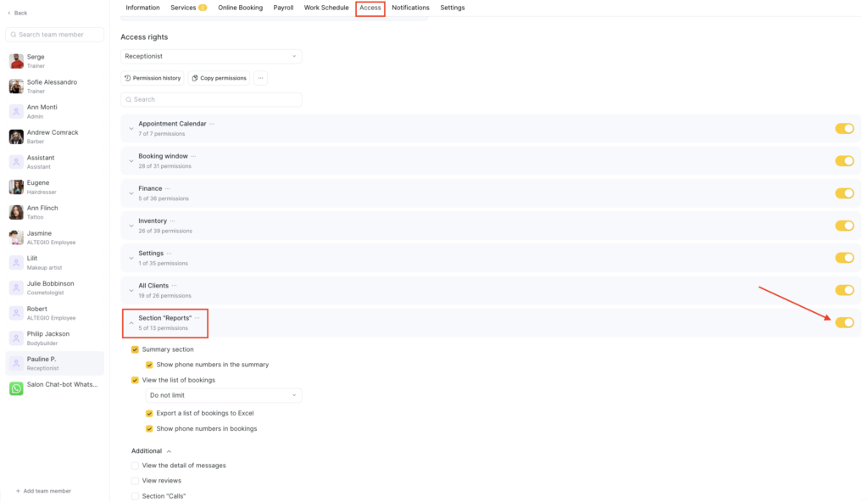Open the three-dot more options button
Image resolution: width=868 pixels, height=502 pixels.
pos(260,78)
